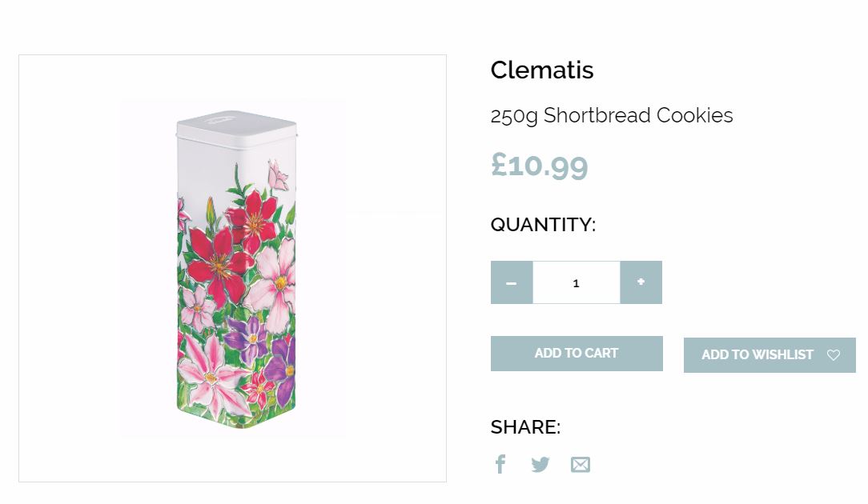
Task: Click the heart icon on the wishlist button
Action: click(833, 354)
